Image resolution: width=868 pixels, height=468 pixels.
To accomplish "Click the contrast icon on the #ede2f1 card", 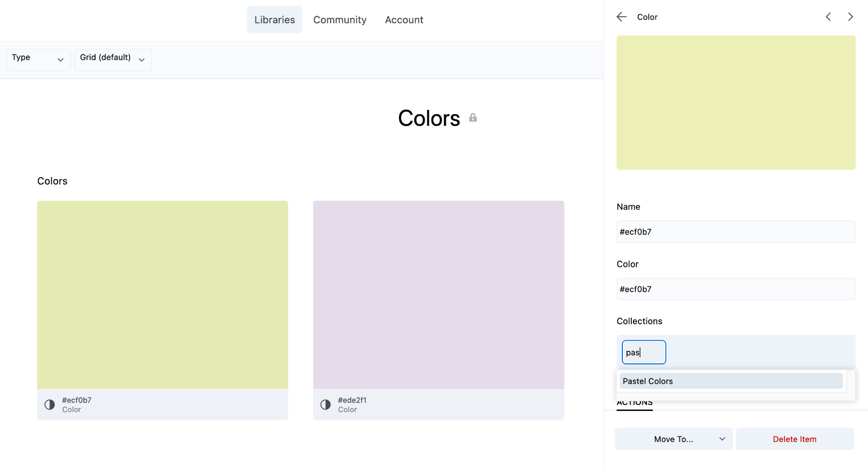I will 326,404.
